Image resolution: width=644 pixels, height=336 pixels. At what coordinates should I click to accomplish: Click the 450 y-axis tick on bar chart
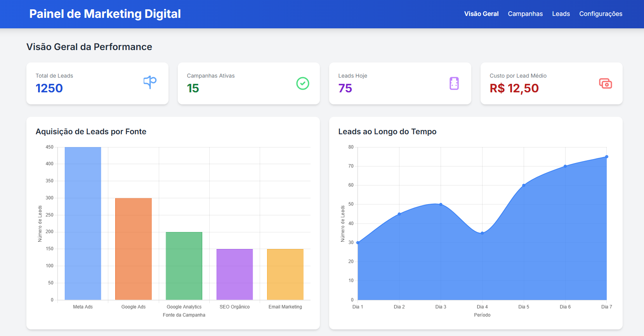[49, 147]
